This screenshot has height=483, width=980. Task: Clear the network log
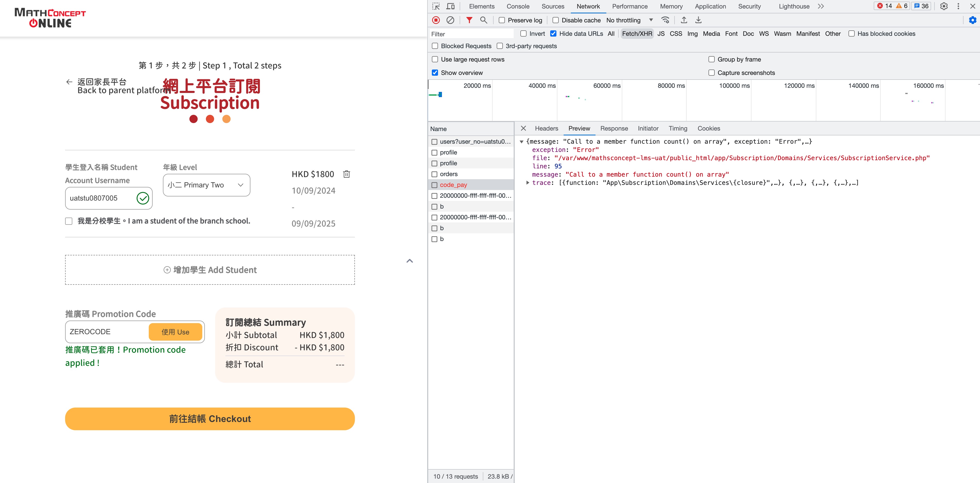click(450, 20)
